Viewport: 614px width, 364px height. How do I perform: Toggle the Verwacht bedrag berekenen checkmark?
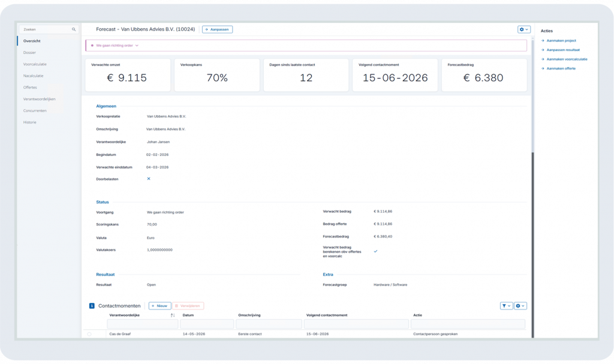[x=375, y=251]
